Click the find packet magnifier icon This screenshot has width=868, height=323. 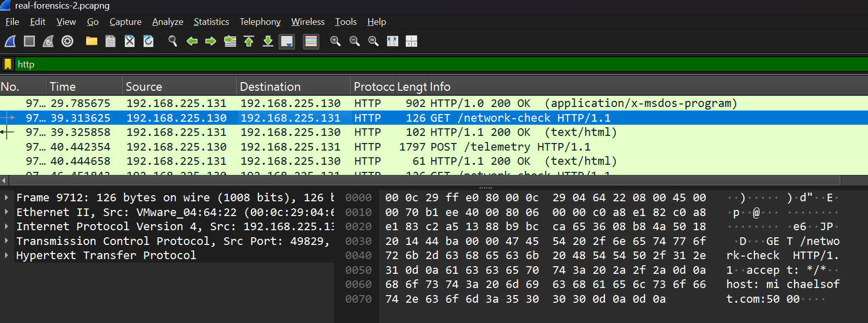(173, 41)
